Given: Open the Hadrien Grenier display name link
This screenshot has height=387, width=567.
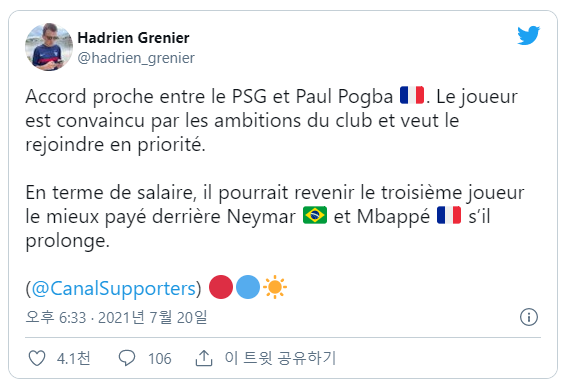Looking at the screenshot, I should pos(133,38).
